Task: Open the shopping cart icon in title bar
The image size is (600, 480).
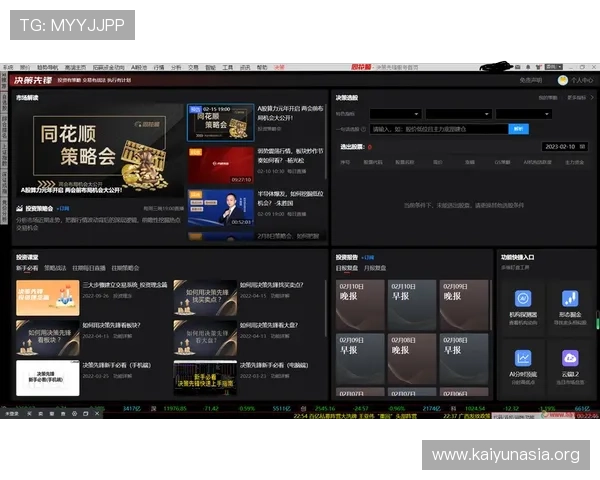Action: [538, 67]
